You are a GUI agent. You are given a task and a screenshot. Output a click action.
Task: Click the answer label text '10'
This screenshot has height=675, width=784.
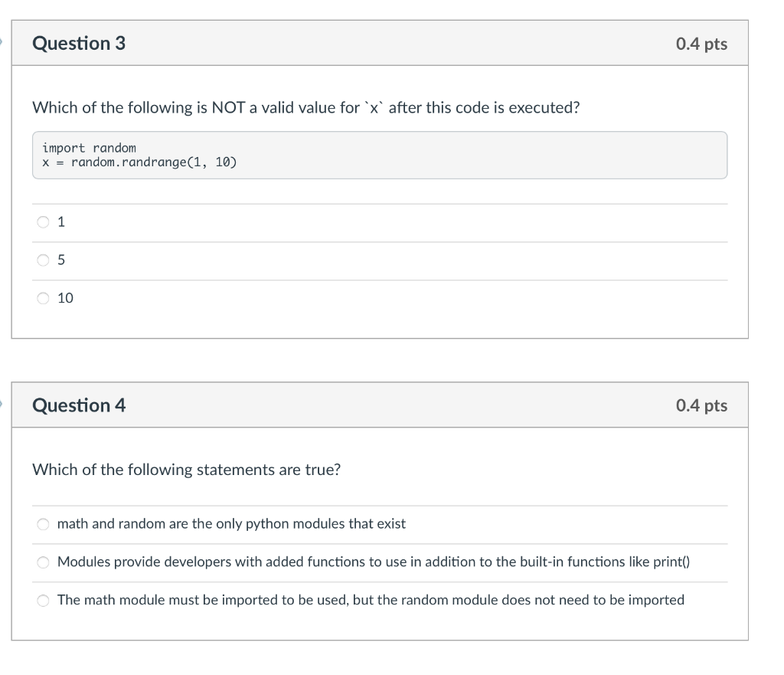[x=66, y=298]
